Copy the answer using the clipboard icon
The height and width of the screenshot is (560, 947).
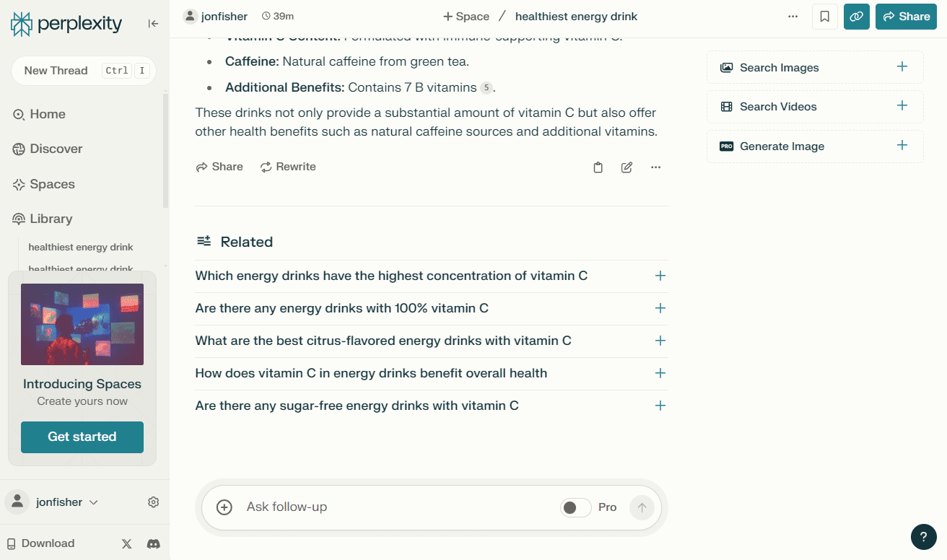click(x=598, y=167)
